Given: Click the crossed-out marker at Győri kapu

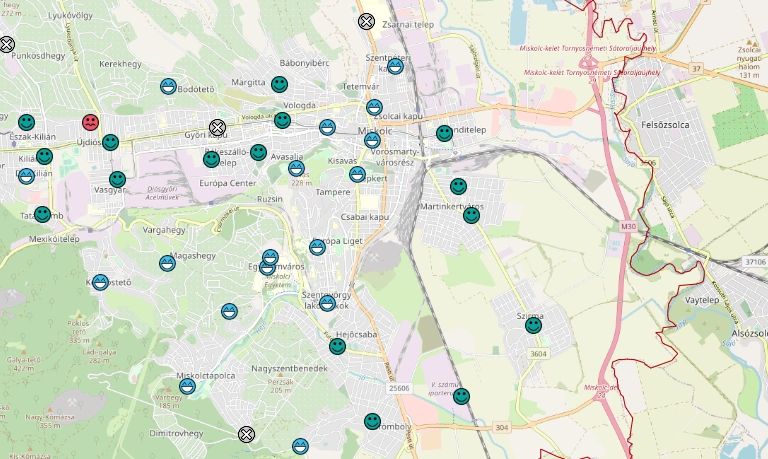Looking at the screenshot, I should (217, 127).
